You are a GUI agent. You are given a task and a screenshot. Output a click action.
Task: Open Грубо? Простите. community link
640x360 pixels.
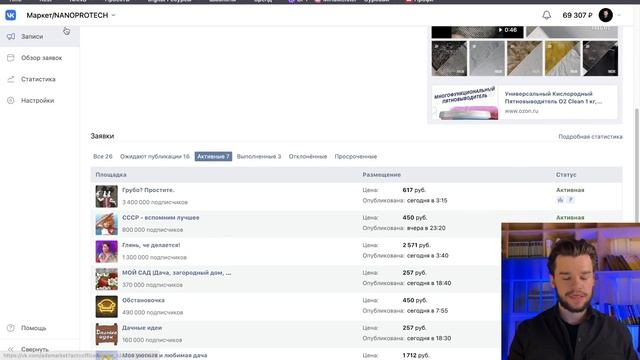pyautogui.click(x=148, y=190)
